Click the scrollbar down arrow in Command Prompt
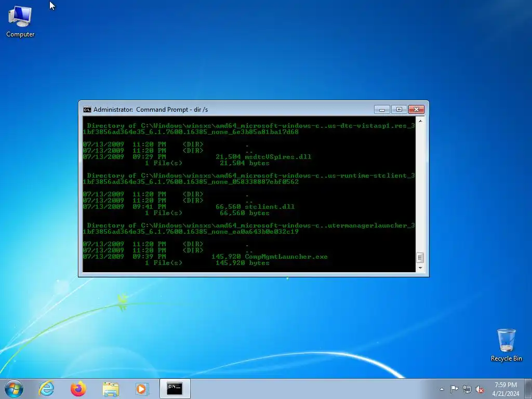 point(420,268)
